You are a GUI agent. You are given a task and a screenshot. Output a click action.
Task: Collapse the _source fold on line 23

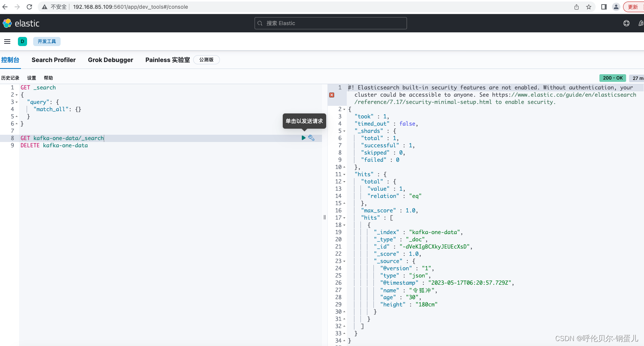344,261
